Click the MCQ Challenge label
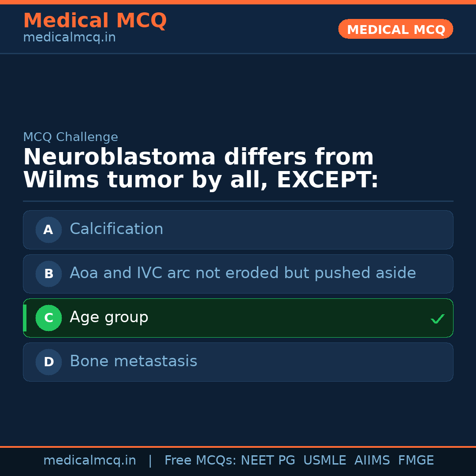 click(71, 137)
